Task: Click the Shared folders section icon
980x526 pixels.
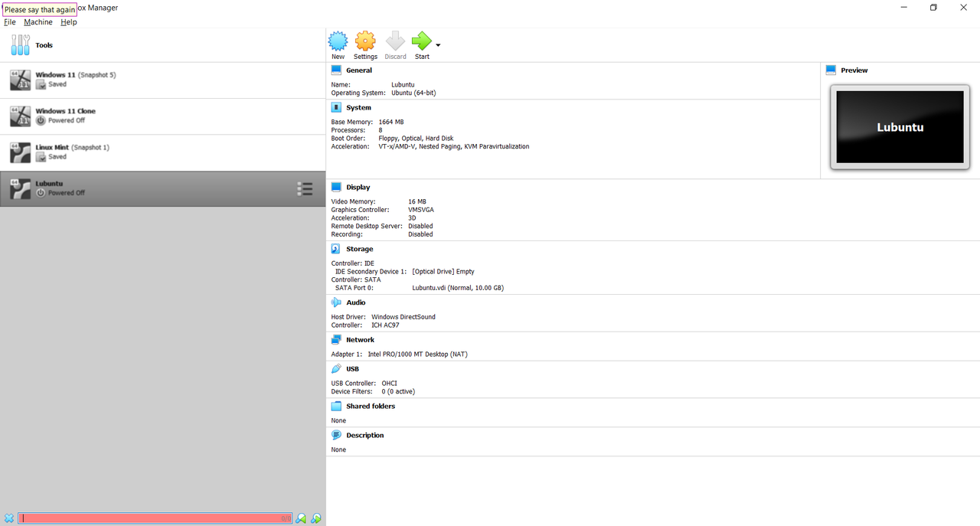Action: pyautogui.click(x=336, y=406)
